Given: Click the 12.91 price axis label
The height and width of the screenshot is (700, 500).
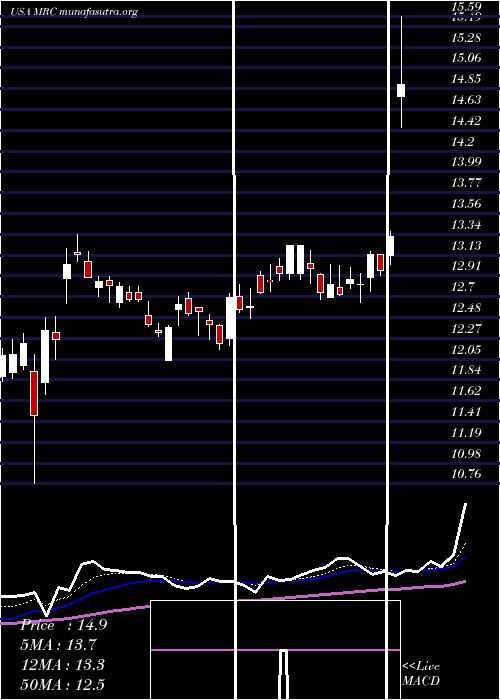Looking at the screenshot, I should [466, 266].
